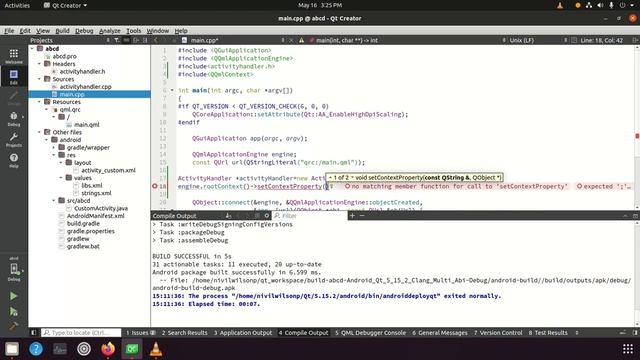The width and height of the screenshot is (640, 360).
Task: Open AndroidManifest.xml in project tree
Action: tap(96, 216)
